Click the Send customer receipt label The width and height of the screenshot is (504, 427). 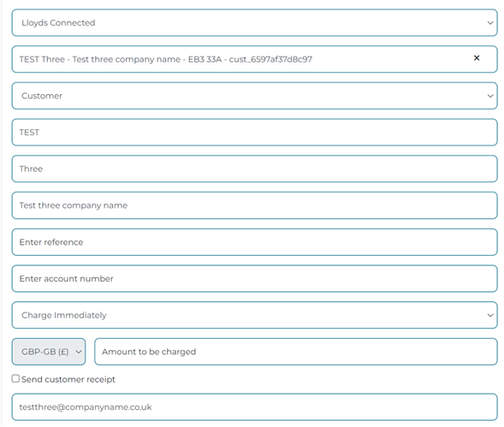pyautogui.click(x=68, y=379)
